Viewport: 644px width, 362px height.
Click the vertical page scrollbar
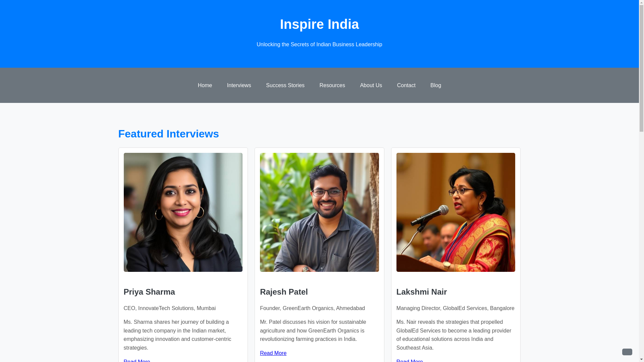[641, 181]
